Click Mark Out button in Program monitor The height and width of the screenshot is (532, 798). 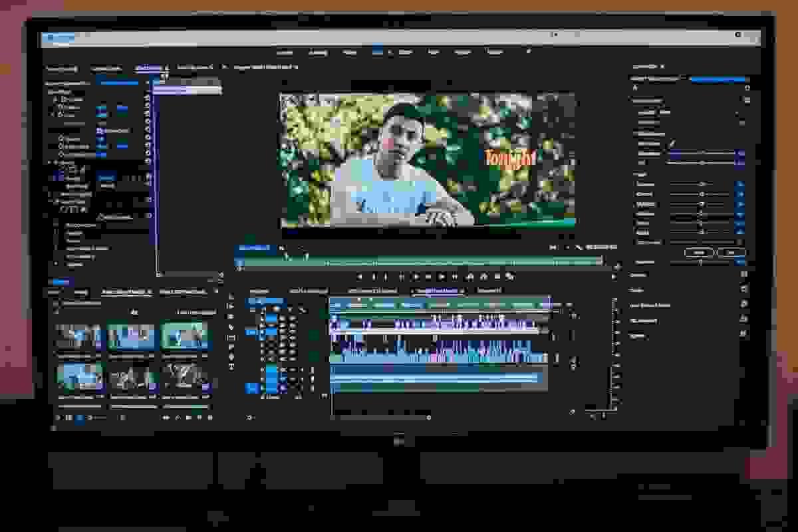(386, 277)
